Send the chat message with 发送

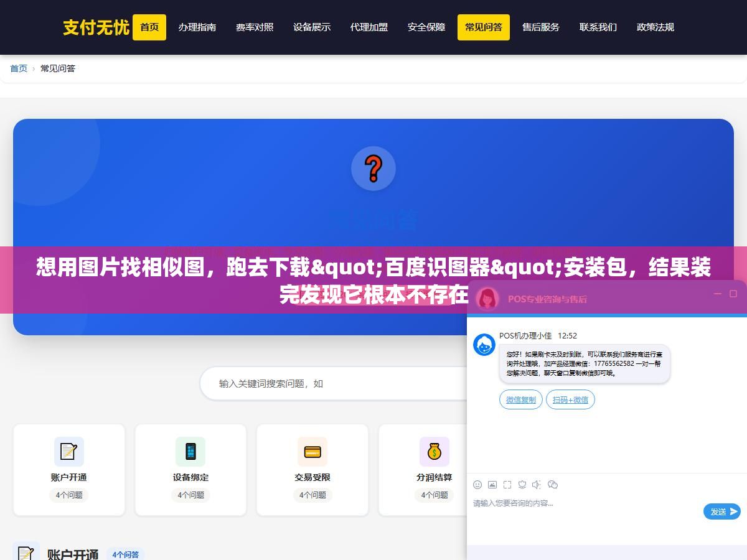tap(722, 511)
